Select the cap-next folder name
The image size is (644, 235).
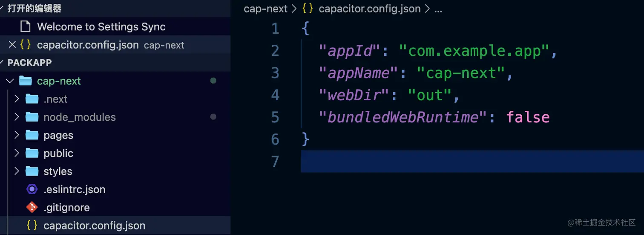click(59, 81)
